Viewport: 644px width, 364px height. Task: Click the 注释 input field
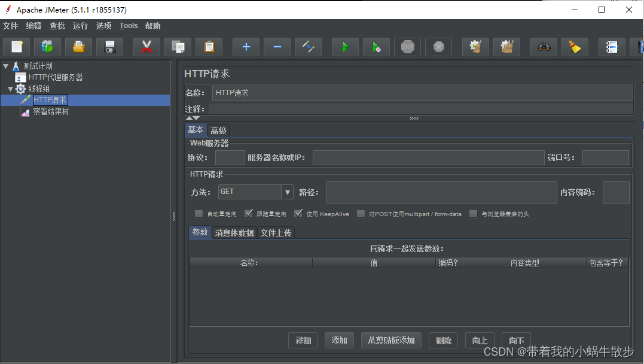coord(421,109)
